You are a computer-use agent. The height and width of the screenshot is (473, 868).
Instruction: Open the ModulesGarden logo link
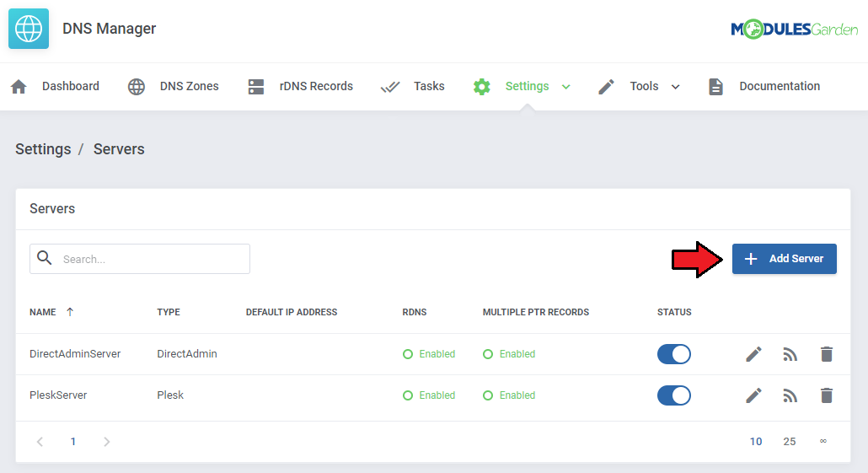[795, 29]
